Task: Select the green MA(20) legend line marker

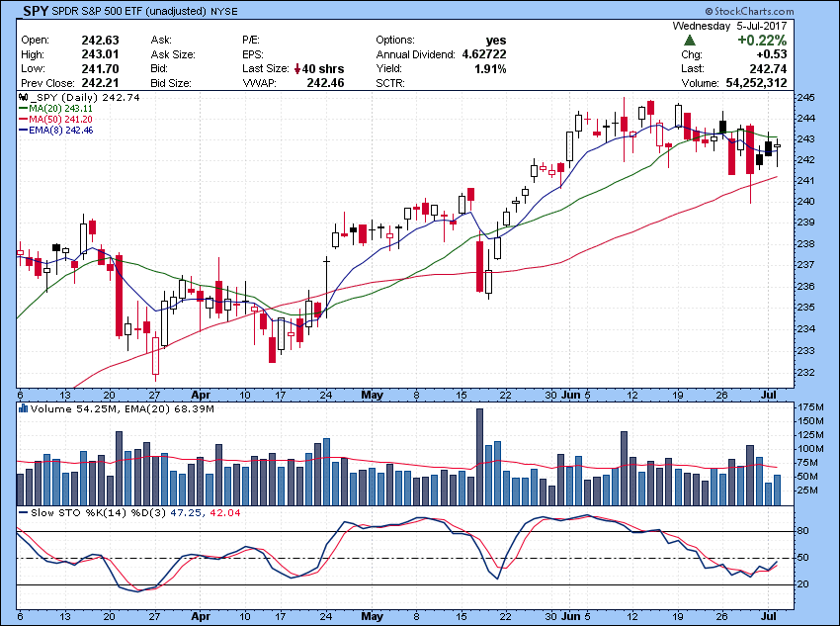Action: (x=24, y=108)
